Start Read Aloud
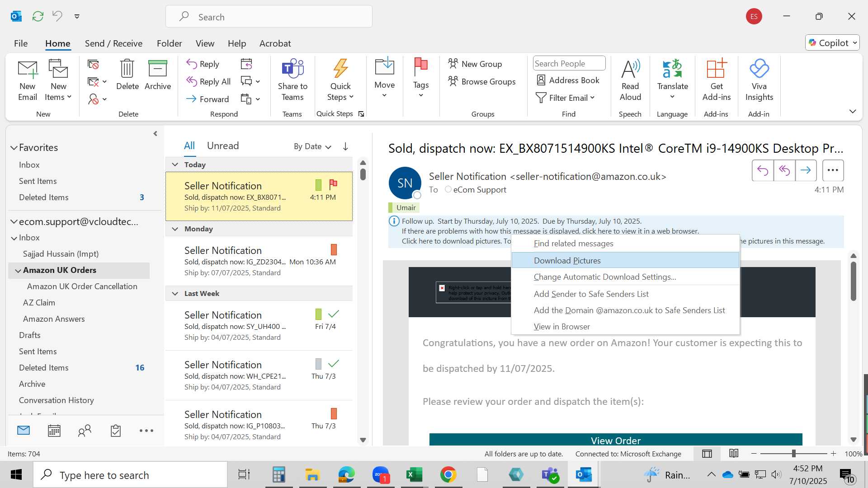The height and width of the screenshot is (488, 868). point(630,80)
